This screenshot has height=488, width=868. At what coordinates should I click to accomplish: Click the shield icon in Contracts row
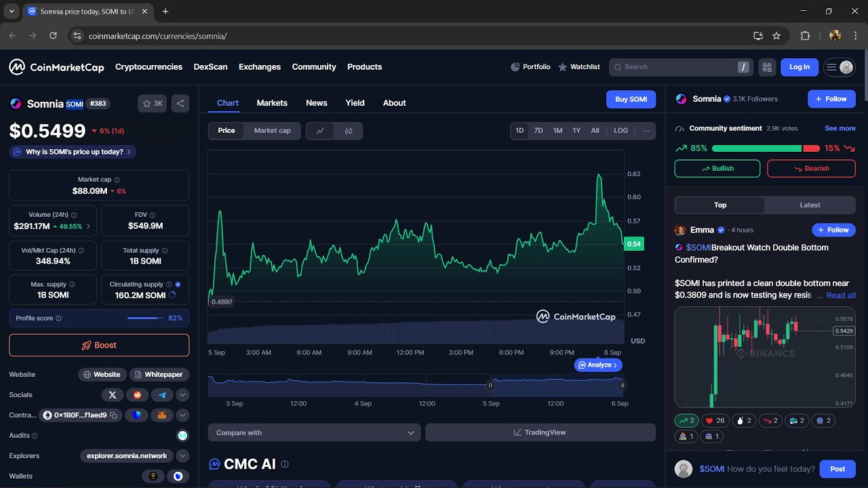click(137, 415)
